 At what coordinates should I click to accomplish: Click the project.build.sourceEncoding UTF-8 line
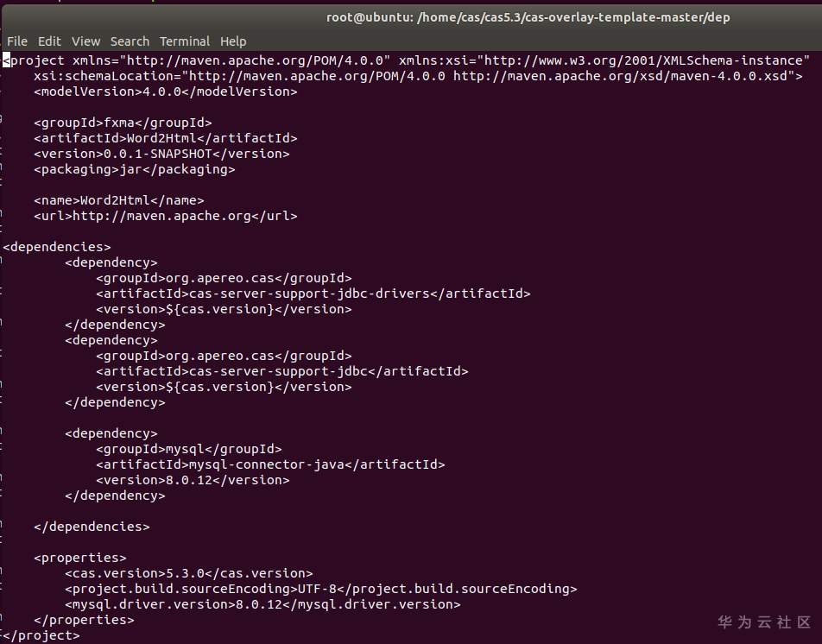coord(320,589)
